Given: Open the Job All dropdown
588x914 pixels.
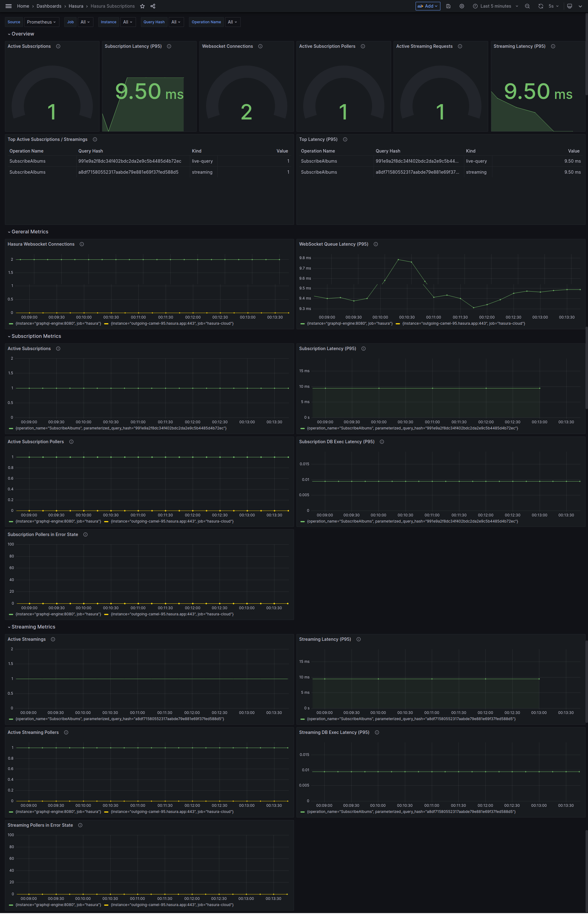Looking at the screenshot, I should pyautogui.click(x=85, y=22).
